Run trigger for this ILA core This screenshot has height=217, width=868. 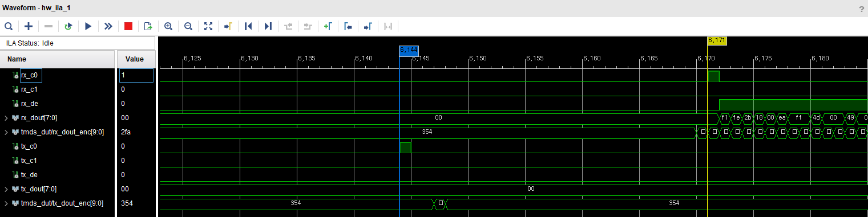[88, 26]
